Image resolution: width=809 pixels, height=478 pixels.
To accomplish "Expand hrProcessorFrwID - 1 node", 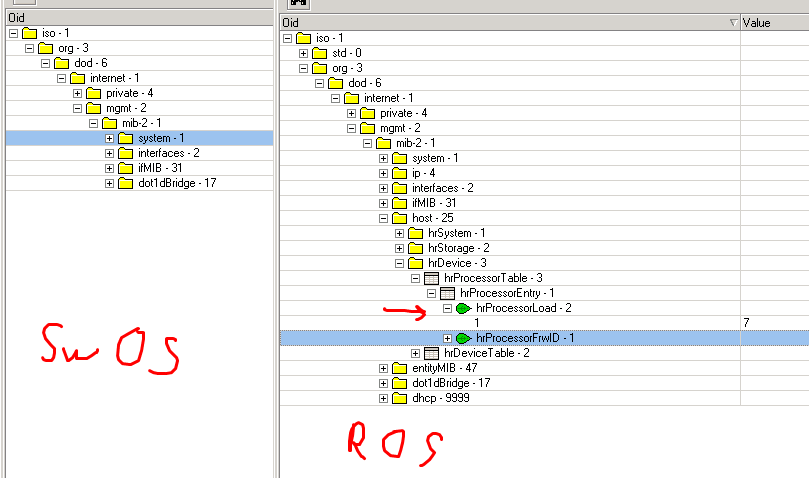I will [x=447, y=339].
